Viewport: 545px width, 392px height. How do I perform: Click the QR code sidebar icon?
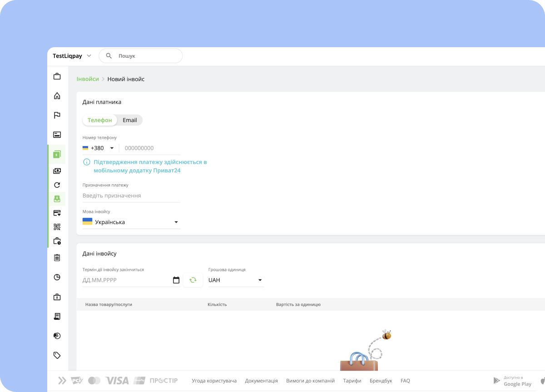tap(57, 227)
